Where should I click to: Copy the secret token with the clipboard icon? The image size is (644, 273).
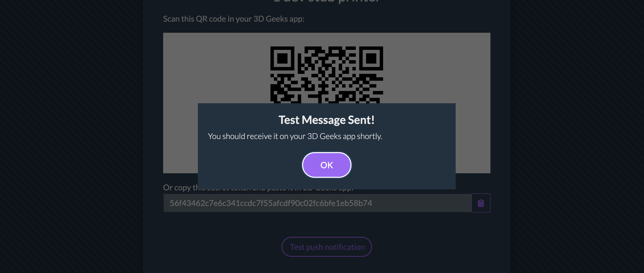click(x=481, y=203)
